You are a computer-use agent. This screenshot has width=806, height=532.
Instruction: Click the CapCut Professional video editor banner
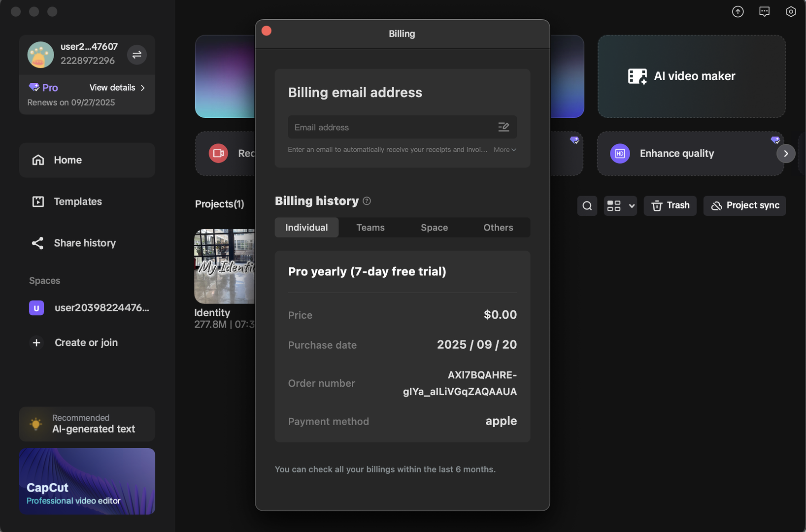[x=87, y=481]
